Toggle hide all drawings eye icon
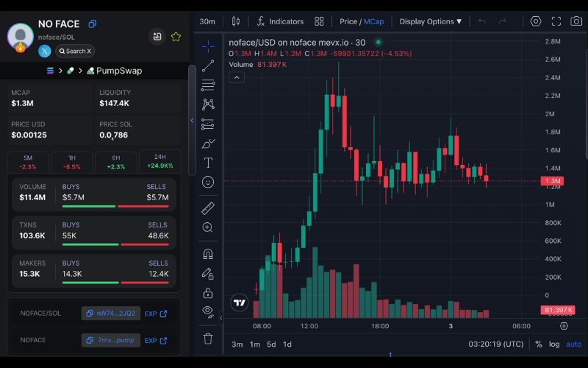 (208, 311)
